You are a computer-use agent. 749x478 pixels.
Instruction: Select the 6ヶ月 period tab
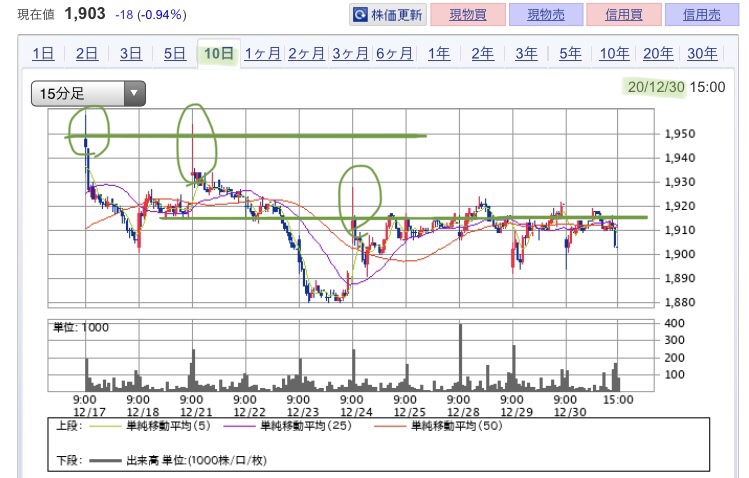point(394,54)
